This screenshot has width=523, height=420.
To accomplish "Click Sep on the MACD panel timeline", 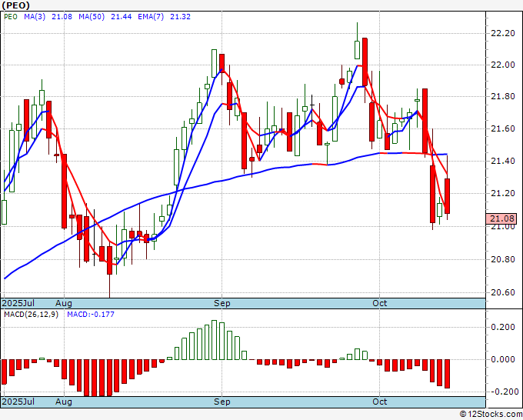I will coord(222,402).
